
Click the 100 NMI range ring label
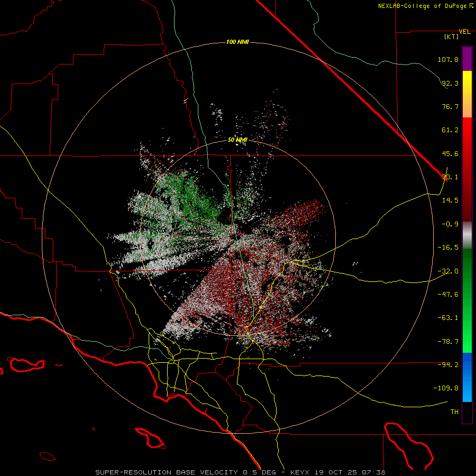click(x=237, y=42)
